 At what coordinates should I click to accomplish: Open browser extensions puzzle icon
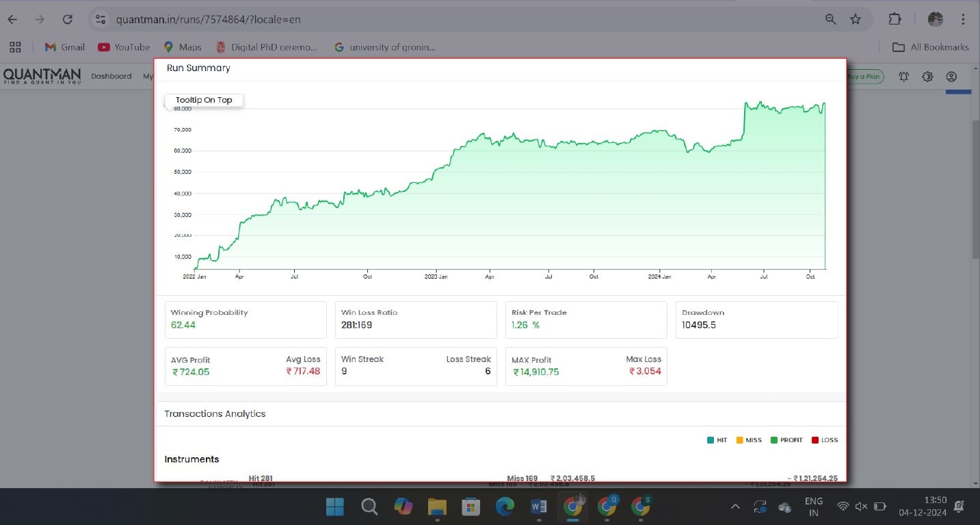[x=895, y=19]
